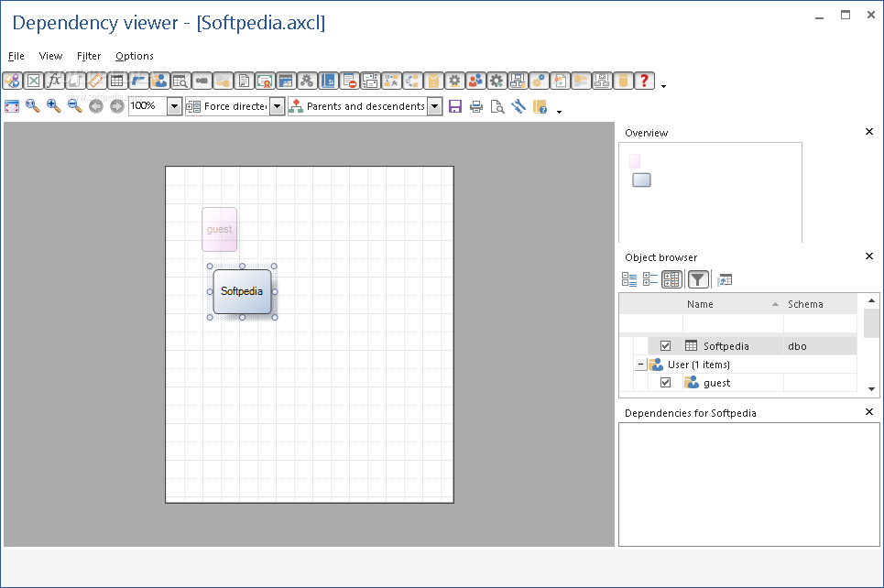Toggle the funnel filter button in Object browser
This screenshot has height=588, width=884.
[x=698, y=279]
